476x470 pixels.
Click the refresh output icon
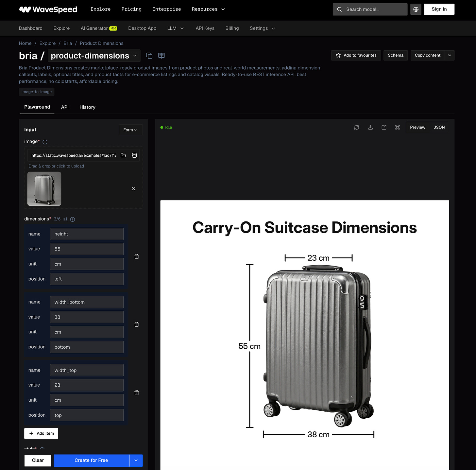(x=357, y=127)
